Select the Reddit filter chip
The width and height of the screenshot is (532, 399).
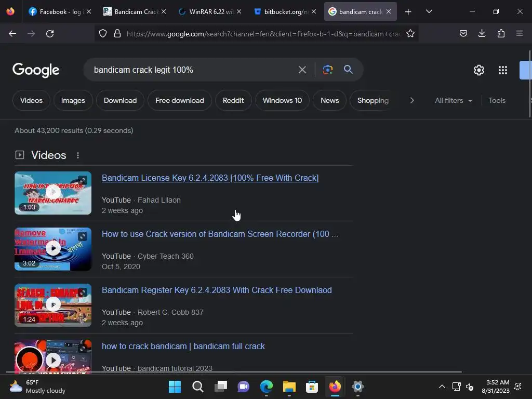coord(233,100)
